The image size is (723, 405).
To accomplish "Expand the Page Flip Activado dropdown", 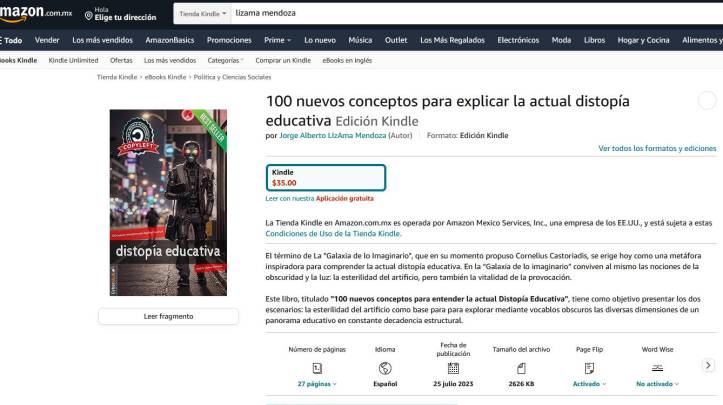I will tap(589, 384).
